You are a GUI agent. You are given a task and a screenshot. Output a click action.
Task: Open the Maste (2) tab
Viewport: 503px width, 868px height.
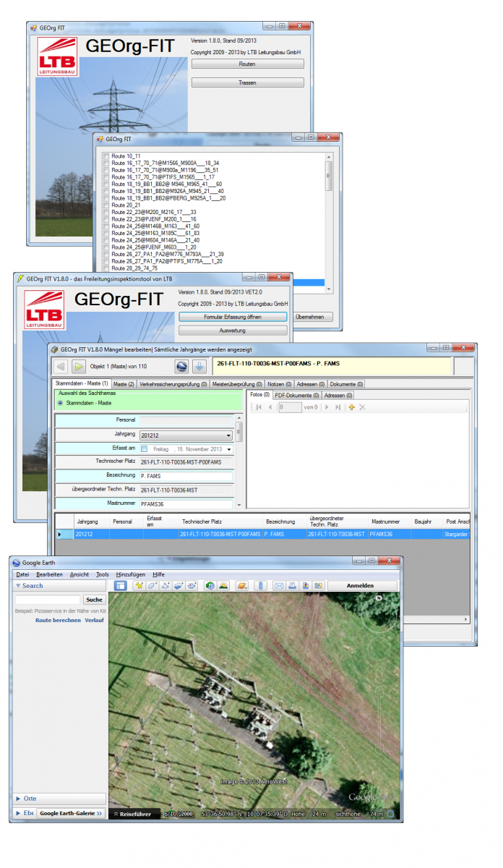(124, 384)
